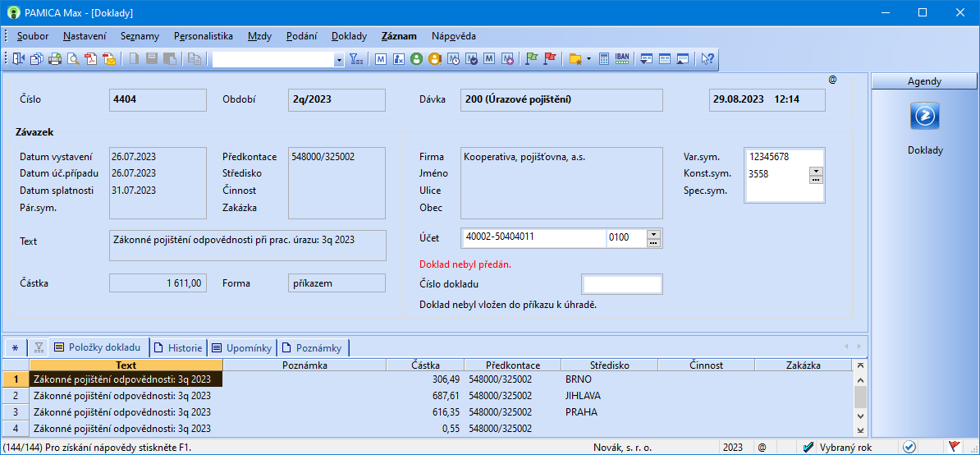This screenshot has height=455, width=980.
Task: Click the send PDF by email icon
Action: coord(109,59)
